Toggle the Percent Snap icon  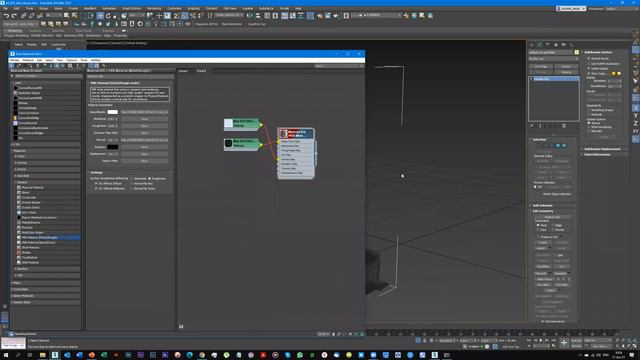pos(193,16)
